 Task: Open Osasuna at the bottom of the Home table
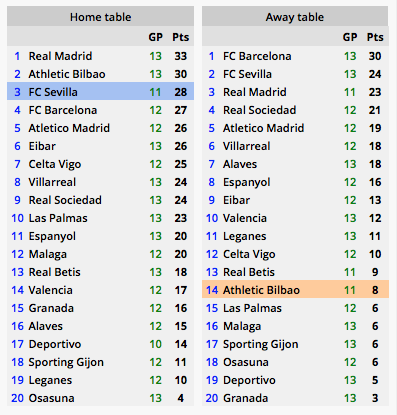pos(52,398)
